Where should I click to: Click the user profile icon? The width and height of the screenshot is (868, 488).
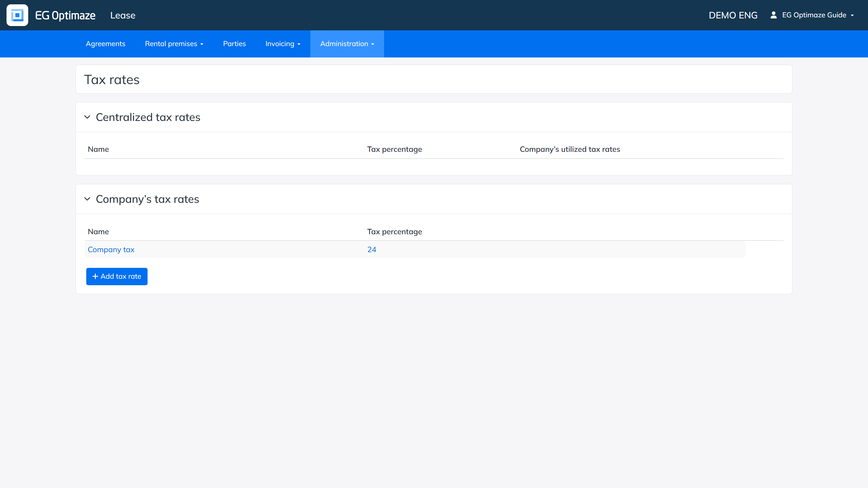tap(773, 15)
